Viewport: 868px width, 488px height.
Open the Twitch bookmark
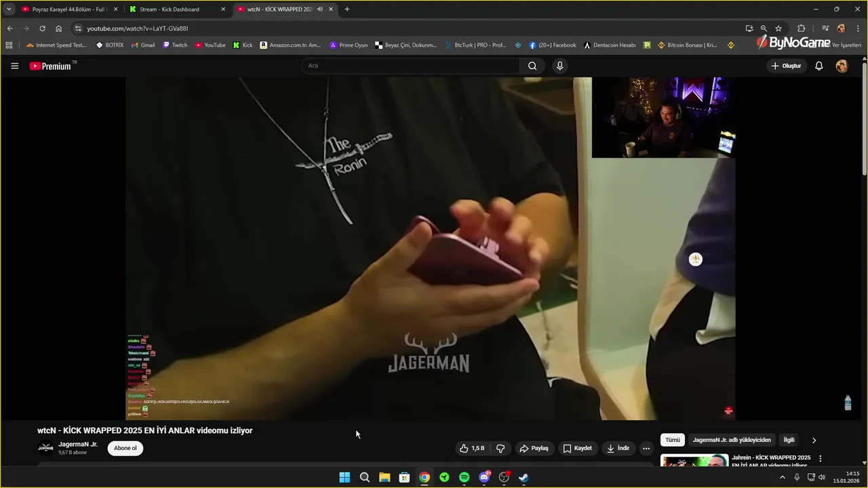[x=175, y=45]
